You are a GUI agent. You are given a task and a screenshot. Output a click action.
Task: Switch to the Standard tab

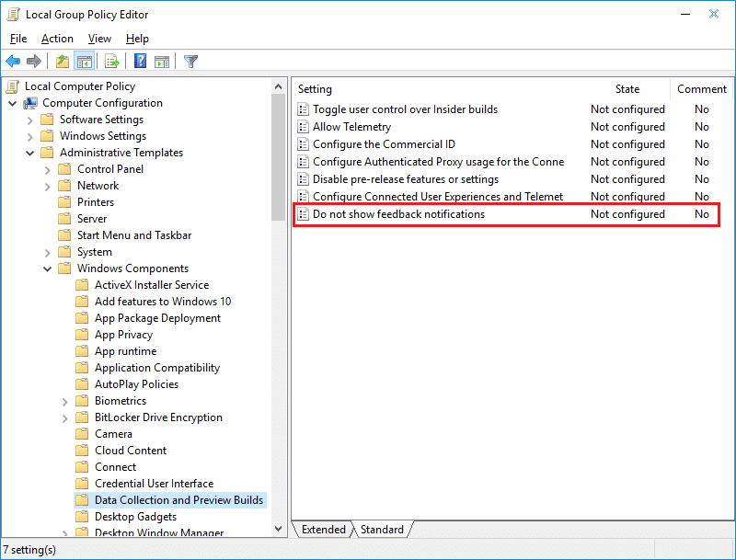[382, 530]
